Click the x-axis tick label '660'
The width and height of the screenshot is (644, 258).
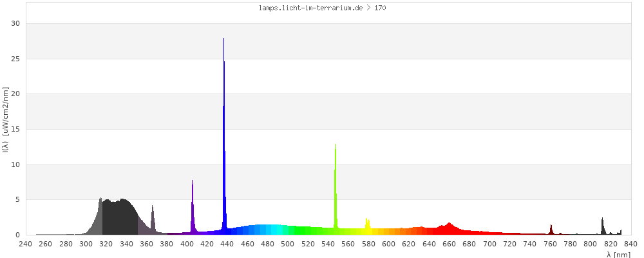coord(450,244)
